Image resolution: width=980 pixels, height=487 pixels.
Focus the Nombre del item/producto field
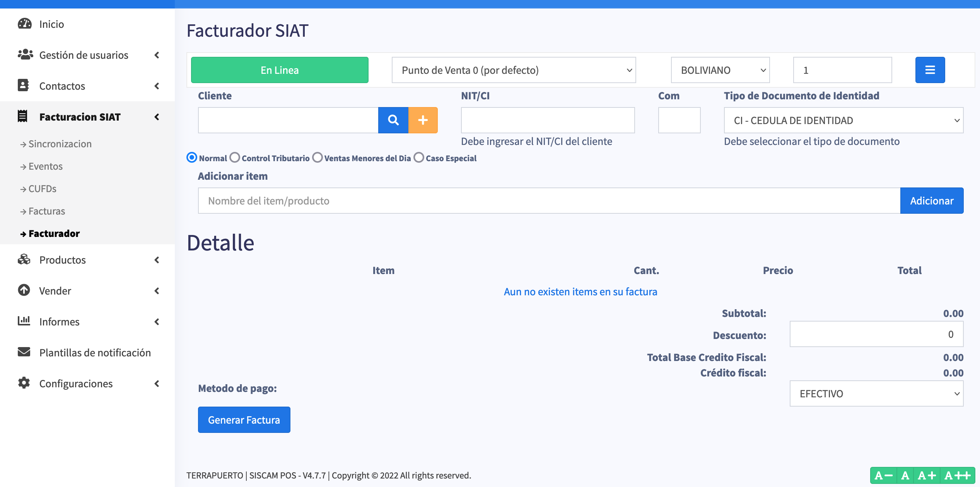click(549, 201)
